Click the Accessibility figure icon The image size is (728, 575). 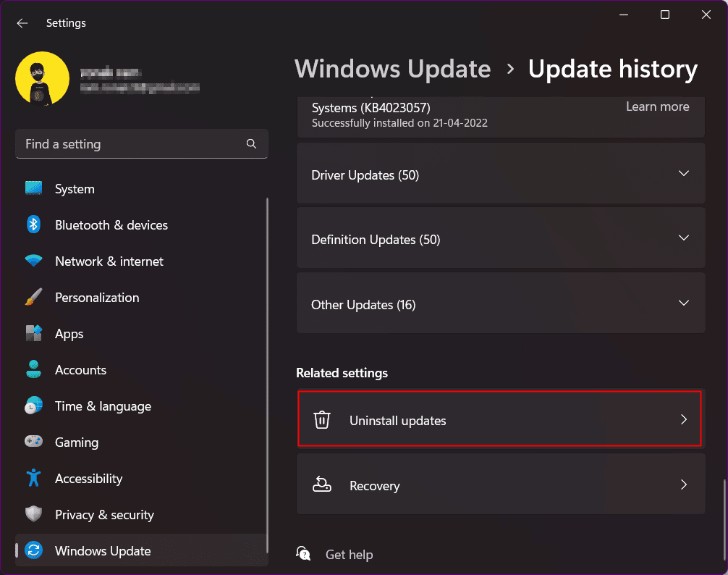point(33,478)
